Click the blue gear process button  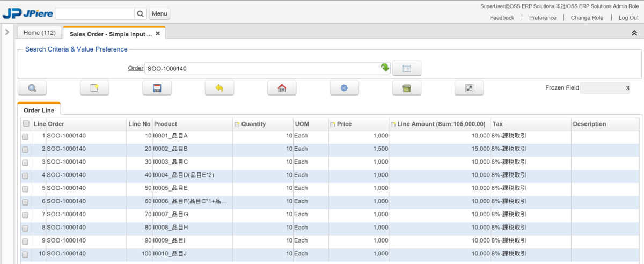coord(344,88)
